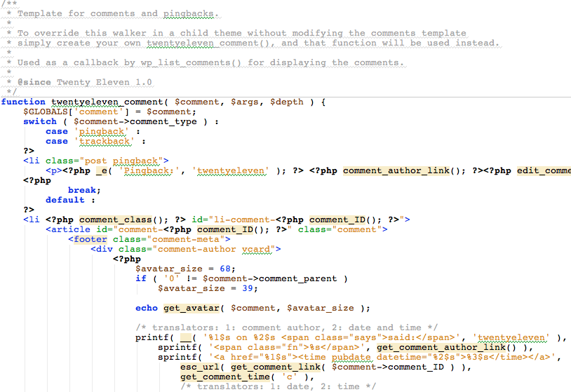
Task: Click the printf( function call
Action: coord(155,338)
